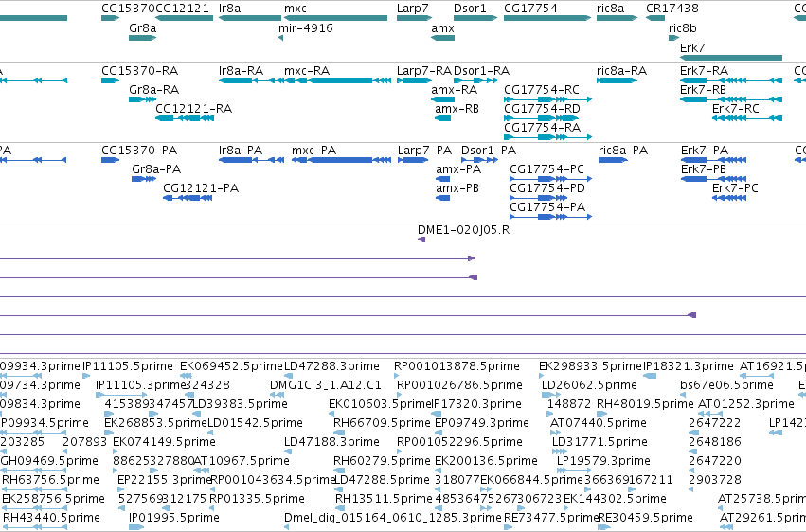Select the CG15370 gene label
Image resolution: width=806 pixels, height=532 pixels.
point(128,9)
